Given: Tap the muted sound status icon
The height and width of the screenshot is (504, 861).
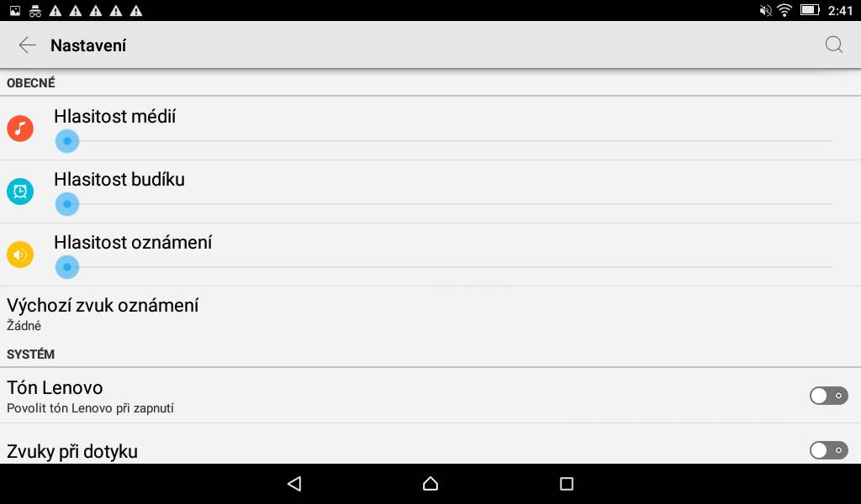Looking at the screenshot, I should (765, 10).
